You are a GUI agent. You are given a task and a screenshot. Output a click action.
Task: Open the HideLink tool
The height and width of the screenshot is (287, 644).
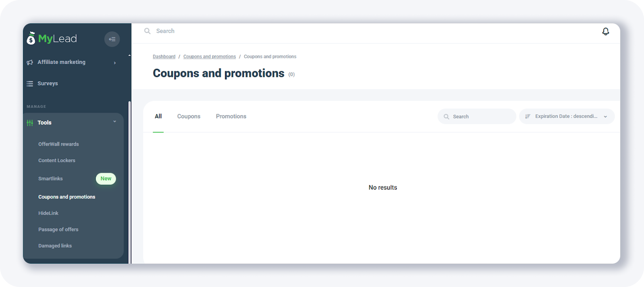pyautogui.click(x=48, y=213)
